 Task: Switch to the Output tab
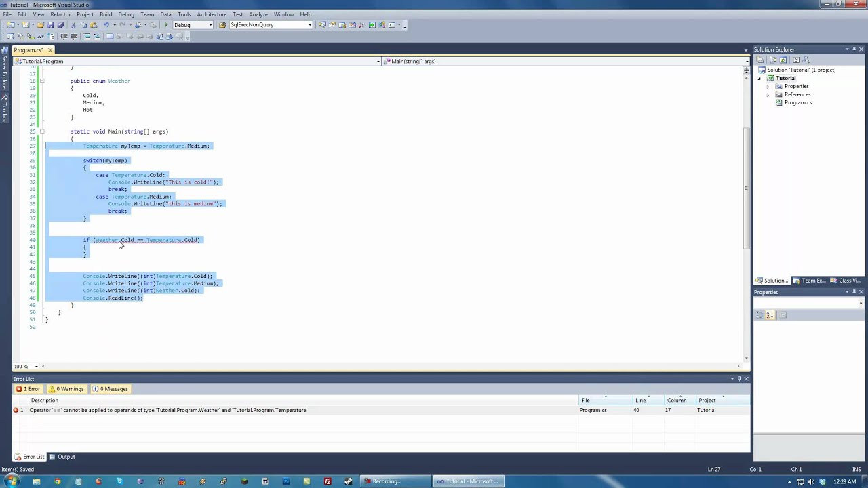[x=62, y=457]
